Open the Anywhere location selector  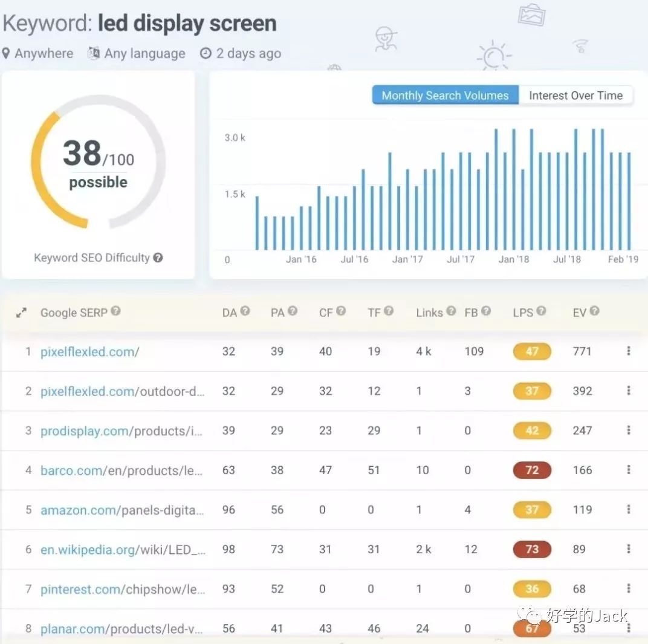(39, 53)
